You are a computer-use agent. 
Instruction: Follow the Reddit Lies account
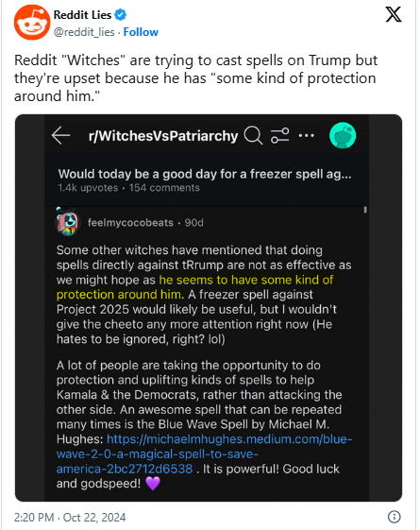(141, 32)
